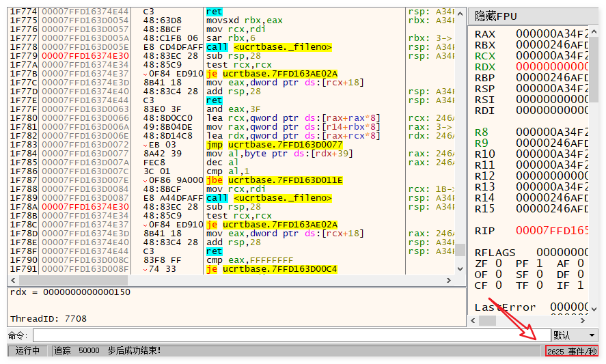Viewport: 606px width, 364px height.
Task: Open the 默认 command type dropdown
Action: point(575,335)
